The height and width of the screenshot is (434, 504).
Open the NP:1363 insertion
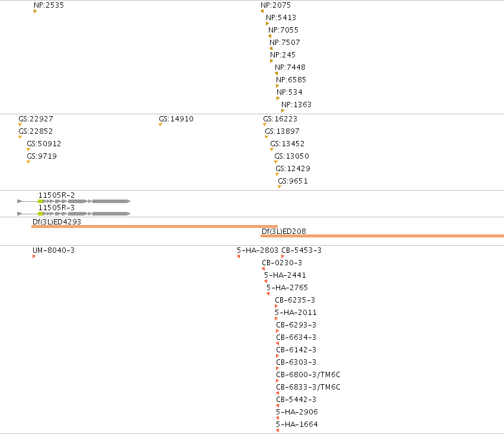click(296, 105)
